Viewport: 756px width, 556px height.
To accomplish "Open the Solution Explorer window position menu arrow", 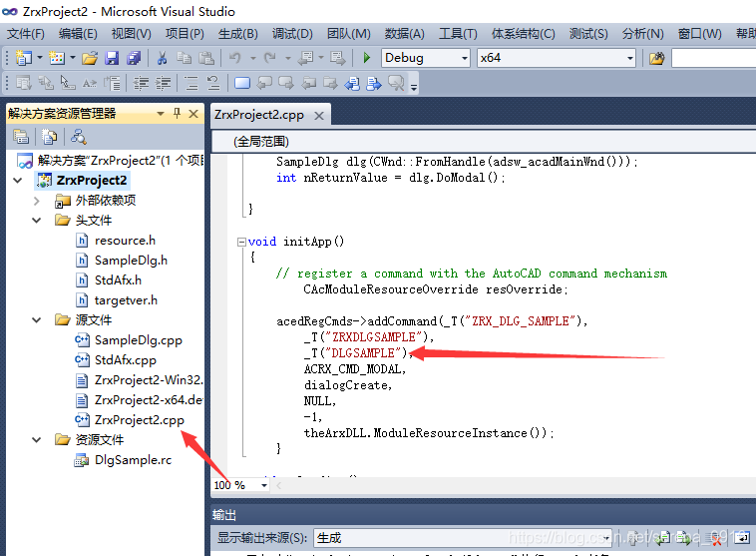I will coord(161,114).
